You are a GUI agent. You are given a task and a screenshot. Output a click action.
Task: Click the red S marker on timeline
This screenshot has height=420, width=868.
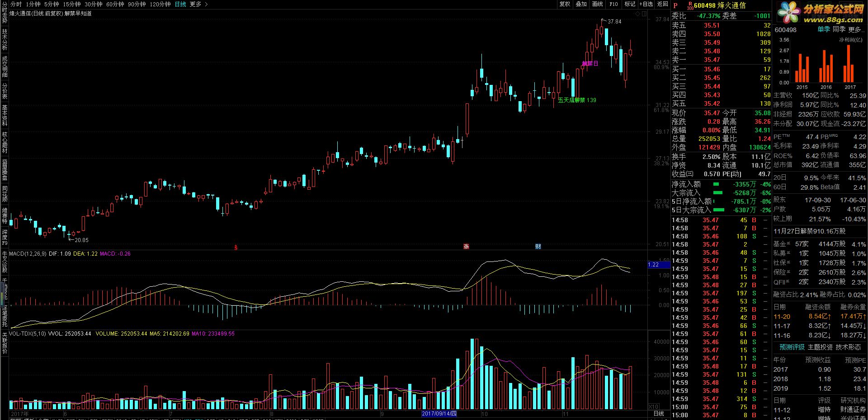click(236, 247)
